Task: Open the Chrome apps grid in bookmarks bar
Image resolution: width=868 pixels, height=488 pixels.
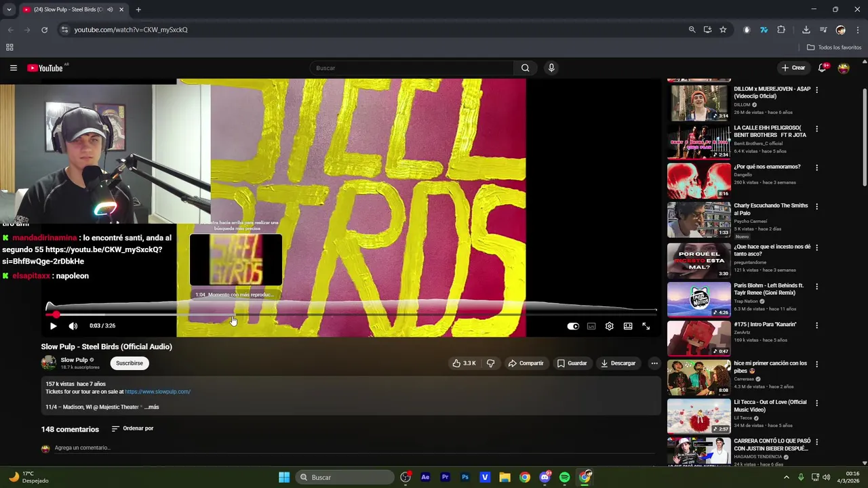Action: coord(9,47)
